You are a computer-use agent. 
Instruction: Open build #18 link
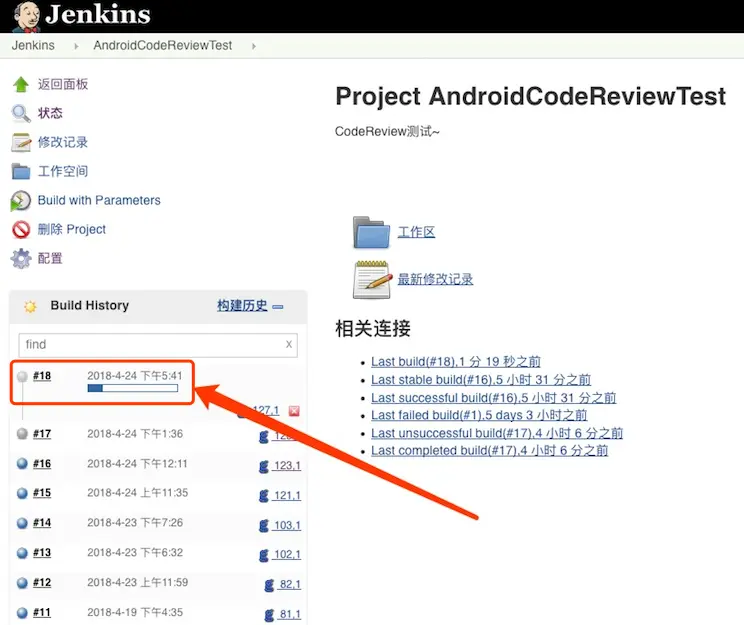pyautogui.click(x=42, y=376)
